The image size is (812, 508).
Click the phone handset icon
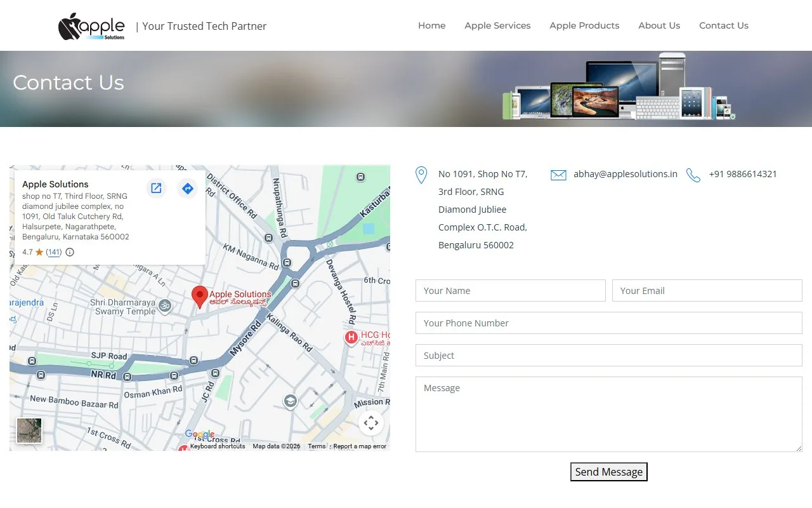(x=693, y=175)
